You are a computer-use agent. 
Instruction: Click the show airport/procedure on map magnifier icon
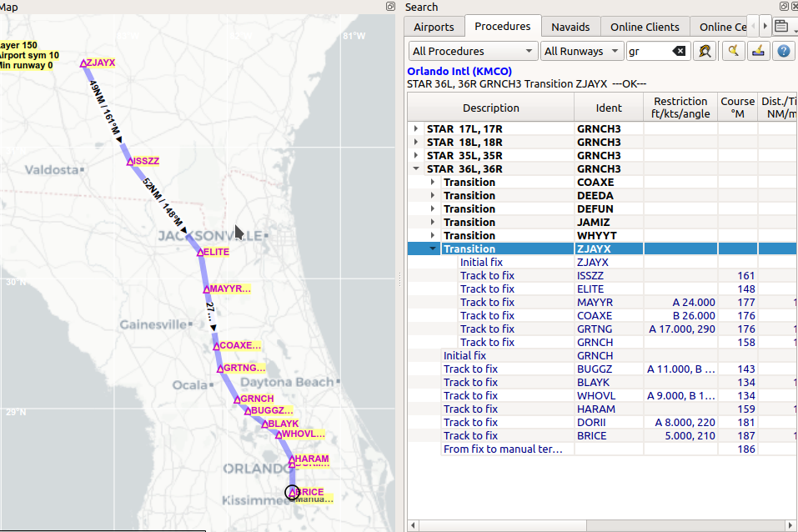(x=705, y=51)
